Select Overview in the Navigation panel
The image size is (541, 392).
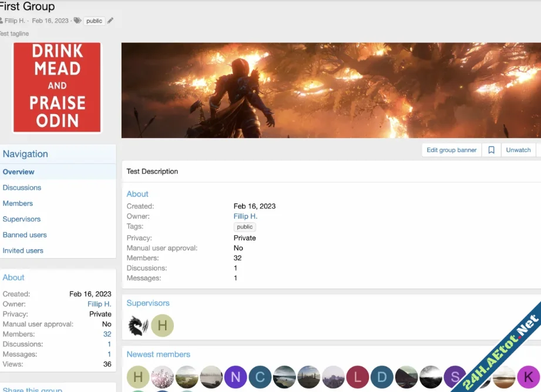pos(19,172)
